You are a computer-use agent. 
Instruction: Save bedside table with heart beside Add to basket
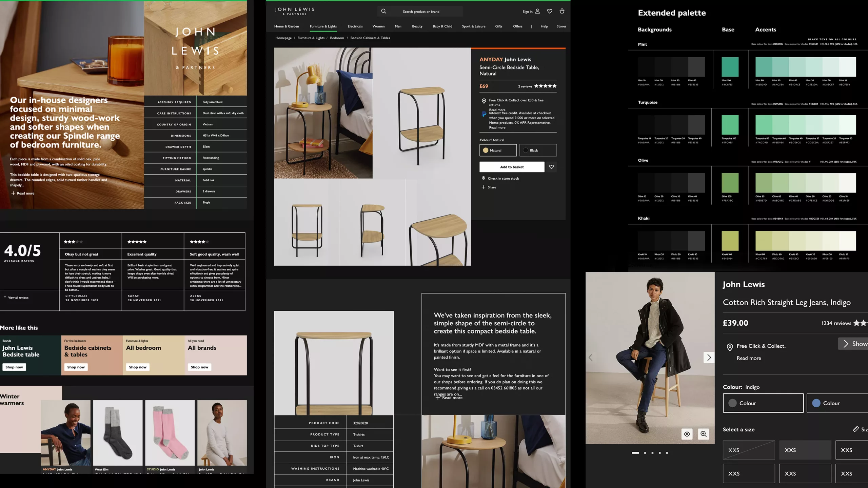pyautogui.click(x=551, y=167)
